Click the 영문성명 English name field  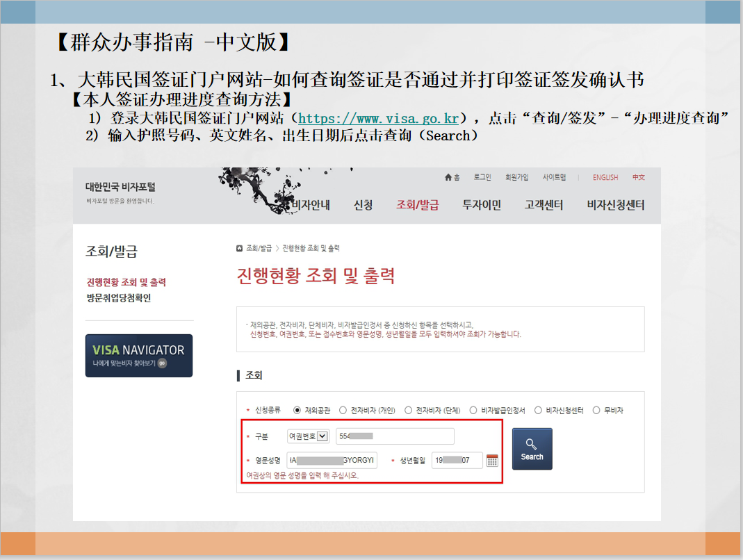(x=332, y=460)
